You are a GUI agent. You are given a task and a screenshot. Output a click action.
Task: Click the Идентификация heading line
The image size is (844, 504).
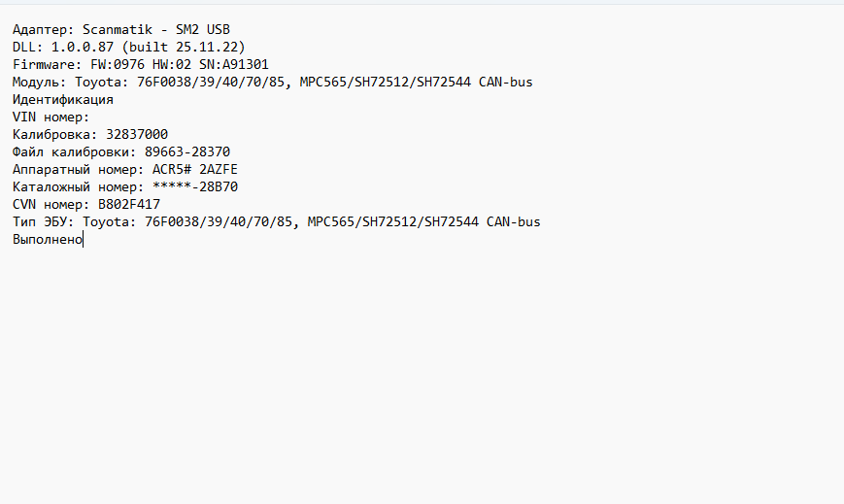(63, 99)
